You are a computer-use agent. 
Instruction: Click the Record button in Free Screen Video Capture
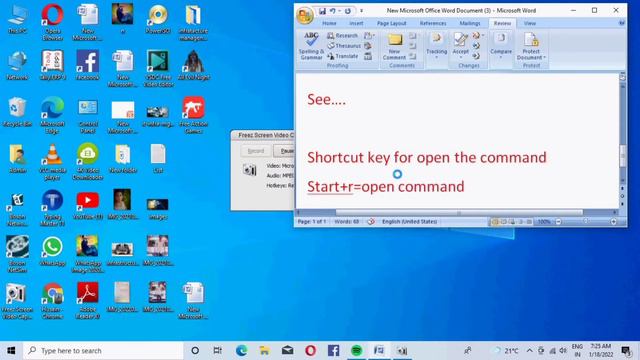(x=256, y=151)
